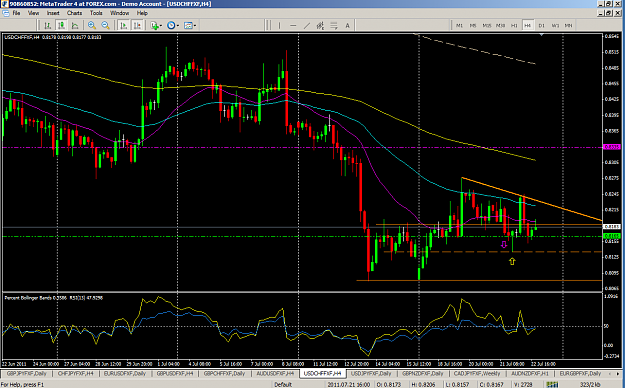Click the magenta price label on scale
Viewport: 625px width, 388px height.
tap(612, 147)
